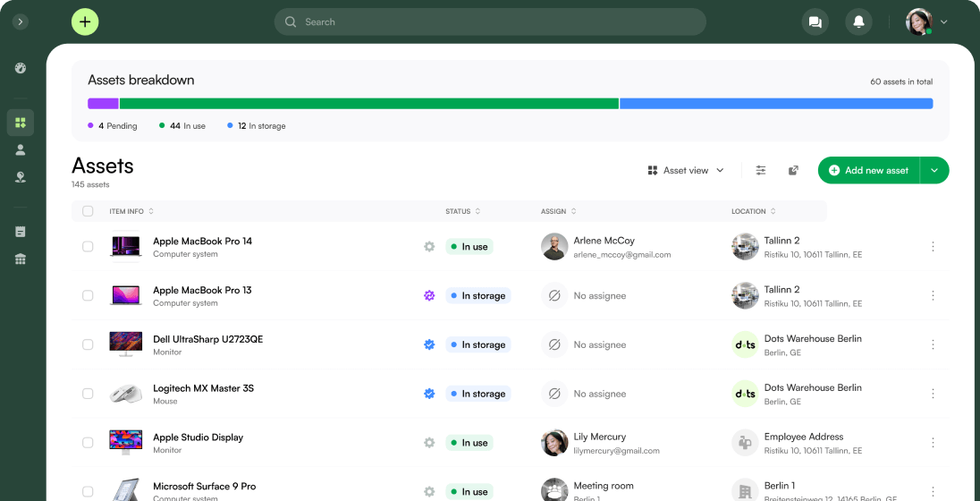
Task: Open the chat messages icon
Action: coord(815,21)
